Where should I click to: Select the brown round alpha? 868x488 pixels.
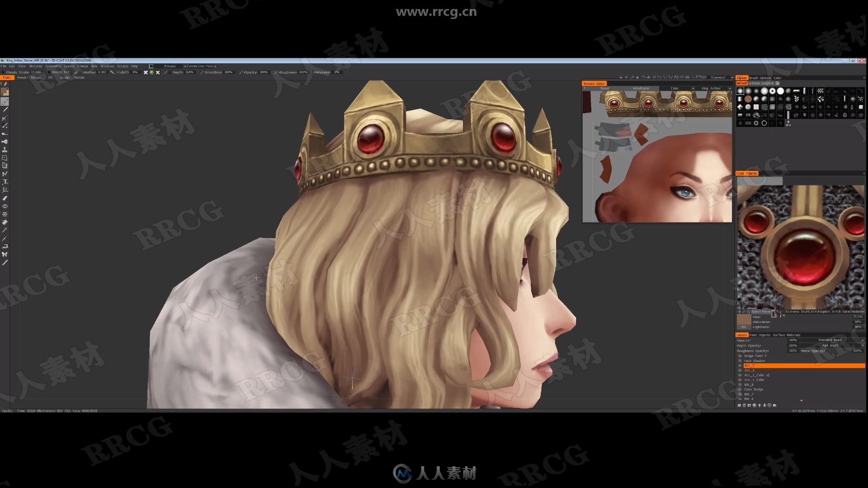coord(748,99)
